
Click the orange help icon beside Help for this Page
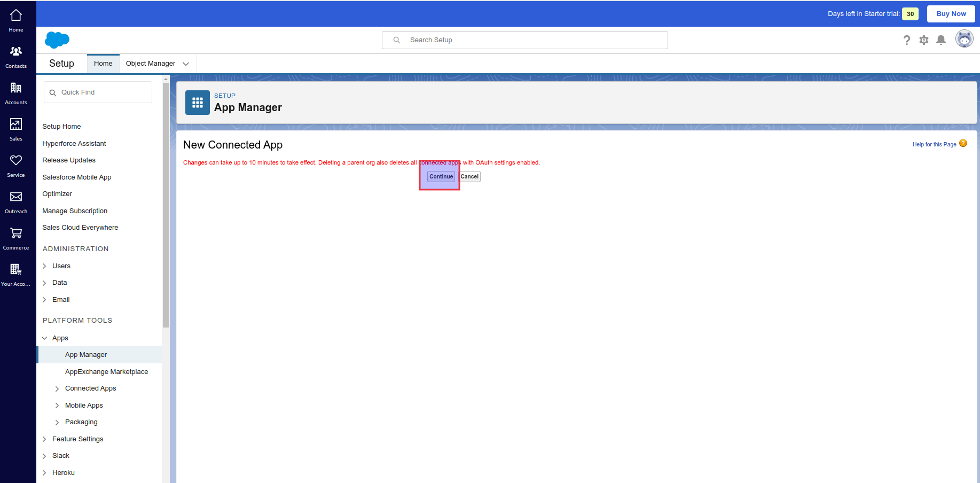coord(963,143)
